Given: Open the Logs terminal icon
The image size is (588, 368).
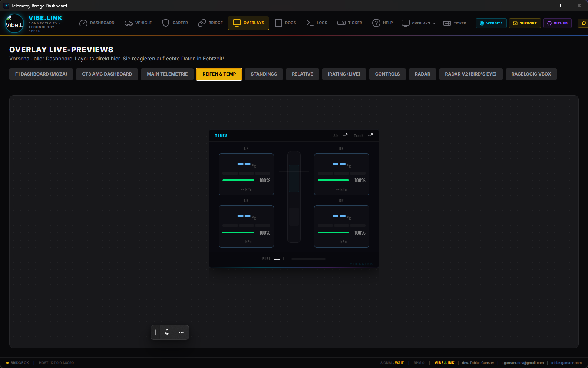Looking at the screenshot, I should [310, 23].
